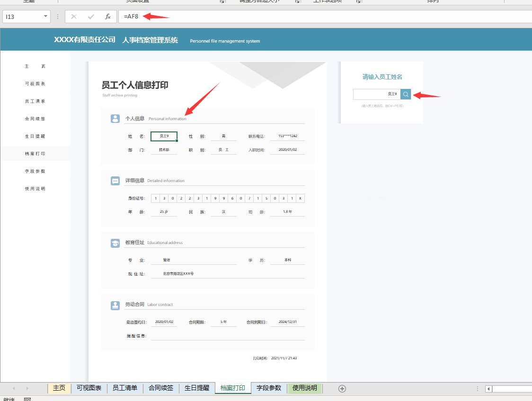Open 生日提醒 in the left sidebar
Viewport: 532px width, 401px height.
35,136
